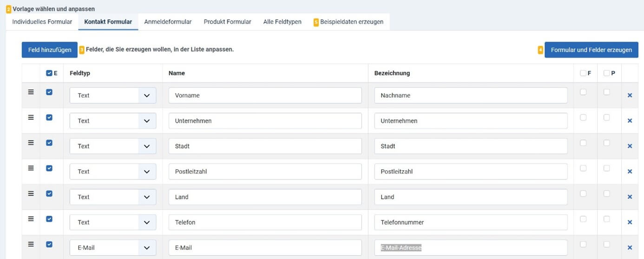The height and width of the screenshot is (259, 644).
Task: Edit the Stadt Bezeichnung field
Action: pos(471,146)
